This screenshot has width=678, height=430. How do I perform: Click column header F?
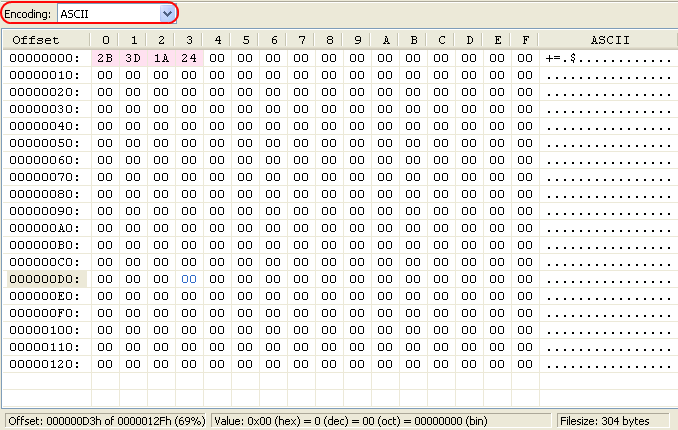pos(525,40)
